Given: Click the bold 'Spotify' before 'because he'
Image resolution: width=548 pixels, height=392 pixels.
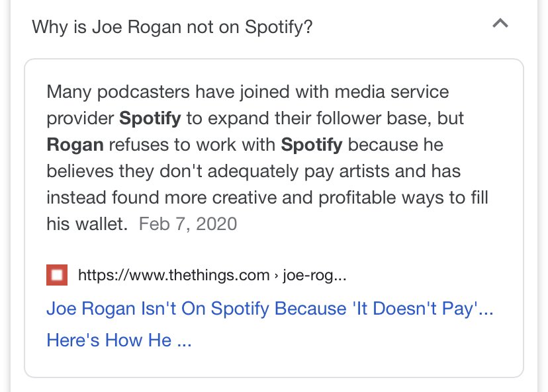Looking at the screenshot, I should click(312, 145).
